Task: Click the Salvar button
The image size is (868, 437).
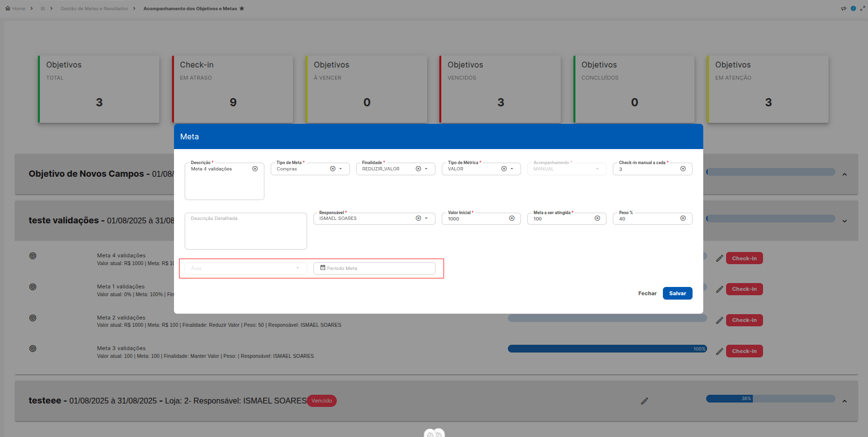Action: click(677, 293)
